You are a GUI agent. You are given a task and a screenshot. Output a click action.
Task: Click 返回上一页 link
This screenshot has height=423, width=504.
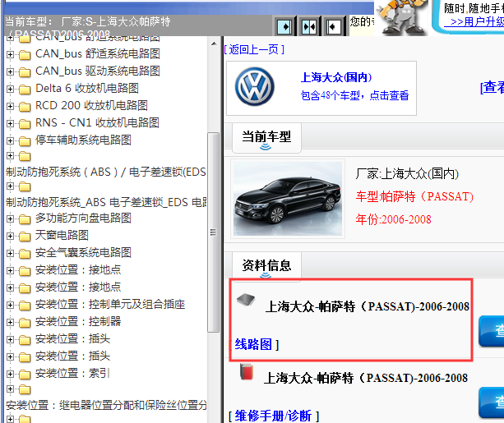(254, 49)
